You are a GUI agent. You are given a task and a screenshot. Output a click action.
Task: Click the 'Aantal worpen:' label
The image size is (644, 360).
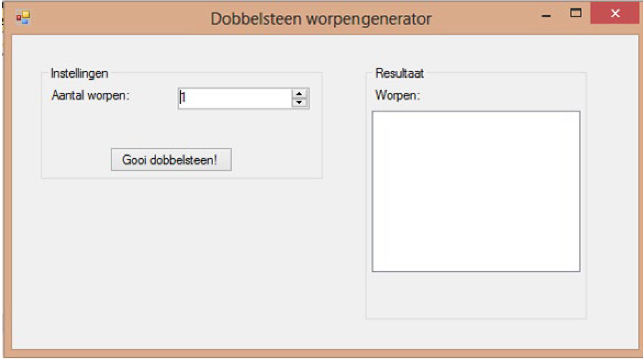90,95
